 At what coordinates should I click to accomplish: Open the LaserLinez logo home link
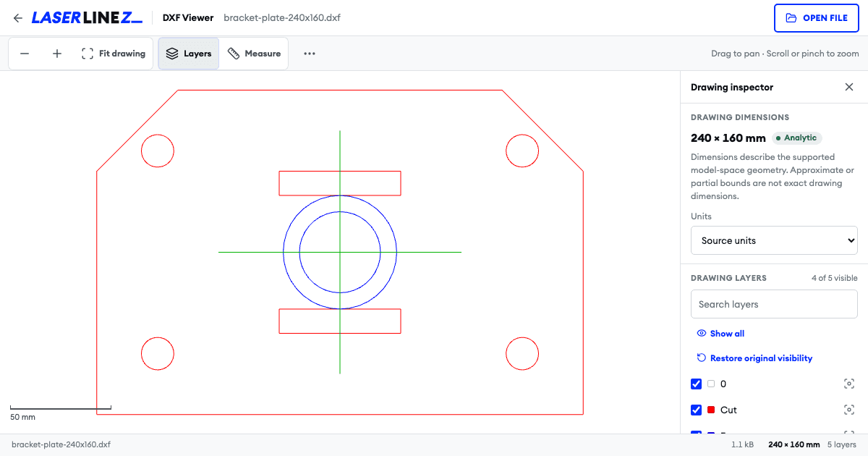(x=87, y=18)
